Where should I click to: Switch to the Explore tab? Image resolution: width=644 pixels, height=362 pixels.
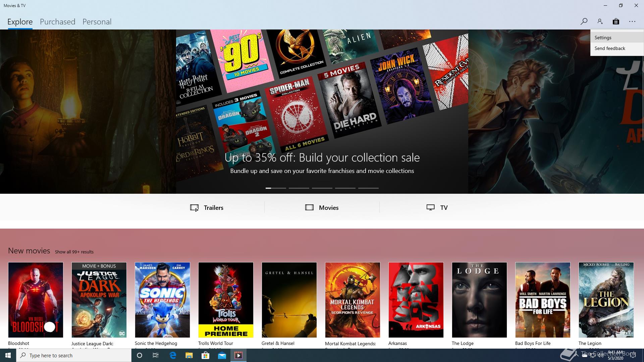[20, 22]
